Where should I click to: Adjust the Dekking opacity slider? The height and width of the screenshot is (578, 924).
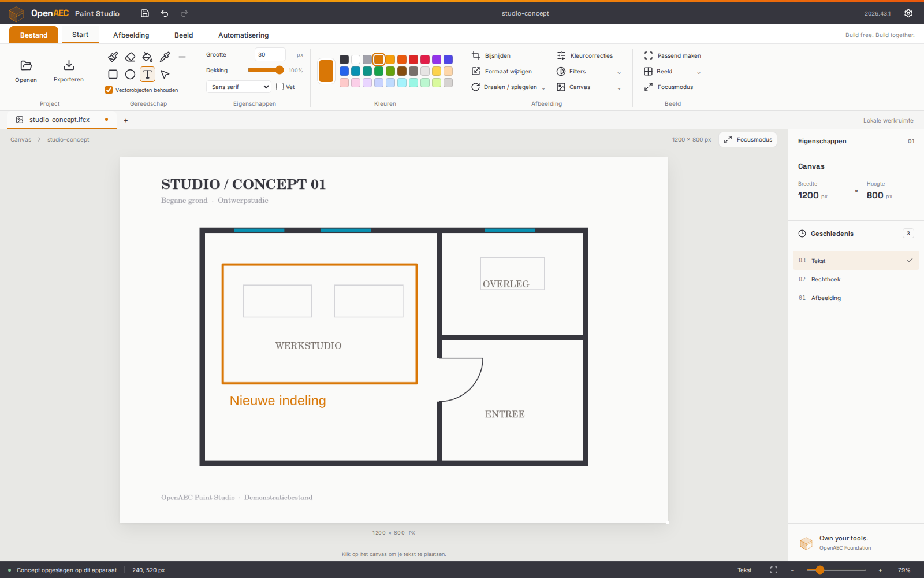pos(266,70)
